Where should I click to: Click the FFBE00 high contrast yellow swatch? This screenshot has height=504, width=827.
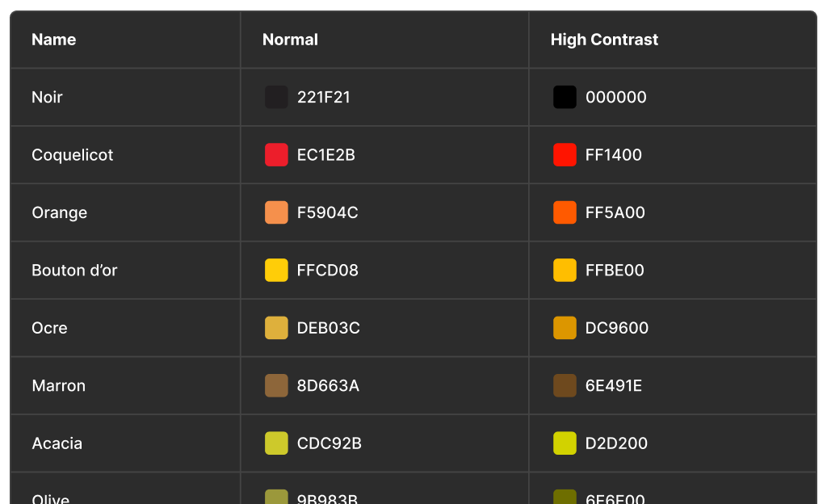click(x=565, y=271)
